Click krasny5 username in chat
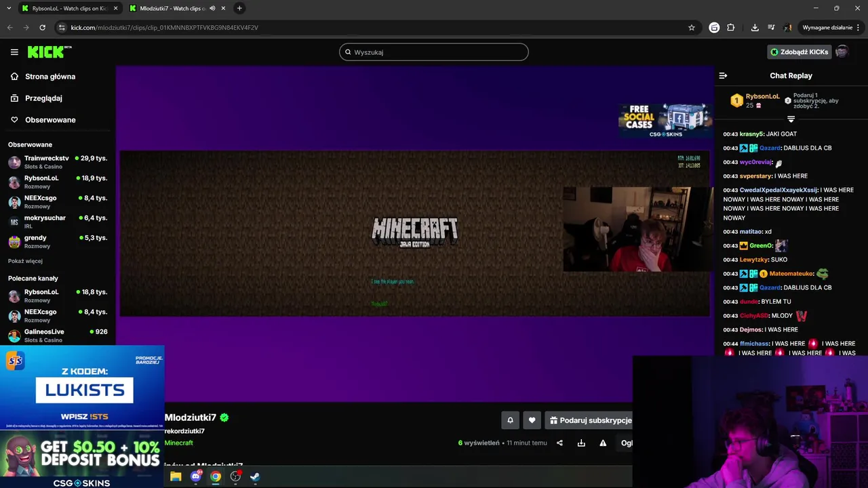Screen dimensions: 868x488 751,134
